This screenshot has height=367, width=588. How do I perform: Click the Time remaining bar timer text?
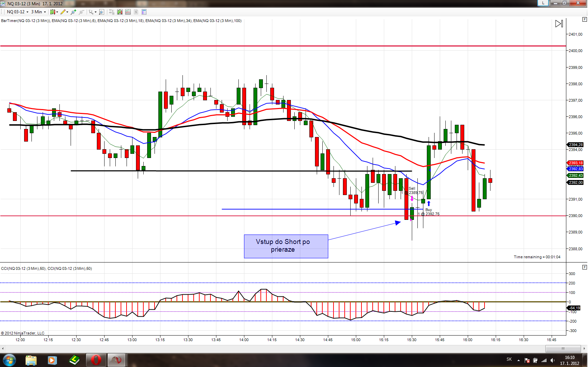click(537, 257)
